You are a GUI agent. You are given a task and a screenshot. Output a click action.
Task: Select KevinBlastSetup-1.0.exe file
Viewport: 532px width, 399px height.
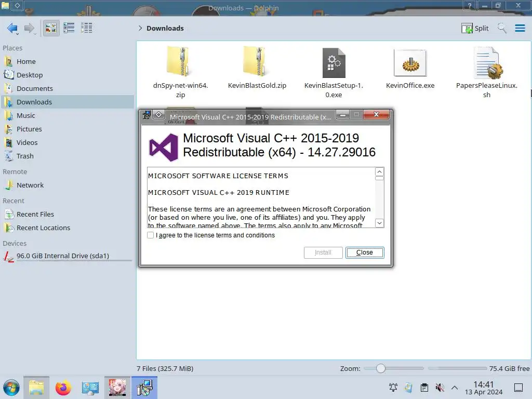pos(334,73)
